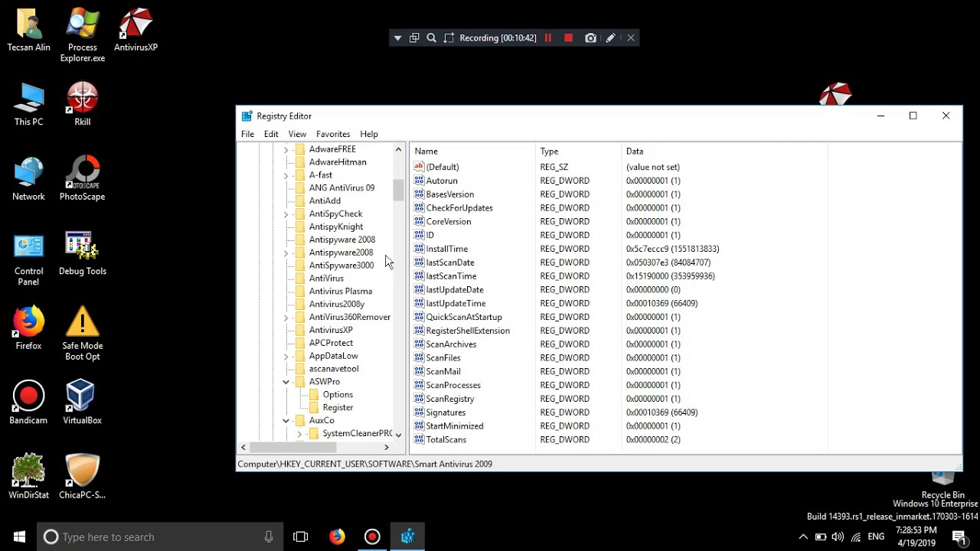The height and width of the screenshot is (551, 980).
Task: Launch Bandicam from the desktop
Action: coord(28,403)
